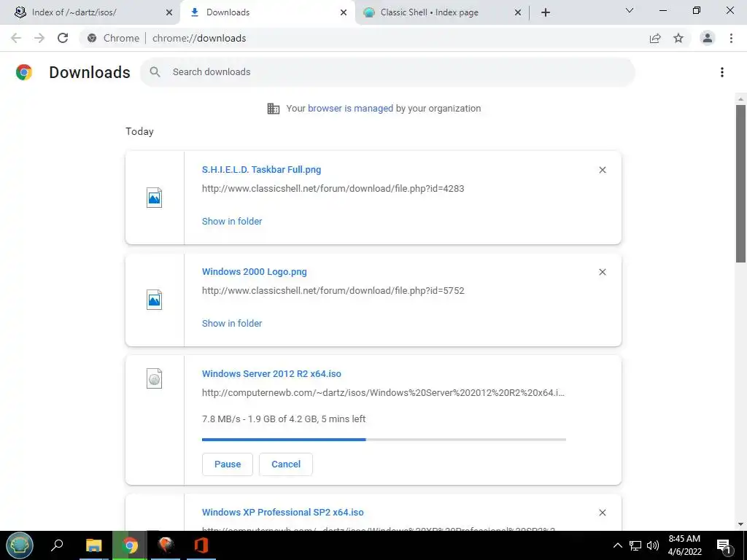Screen dimensions: 747x560
Task: Select the Downloads tab
Action: [267, 12]
